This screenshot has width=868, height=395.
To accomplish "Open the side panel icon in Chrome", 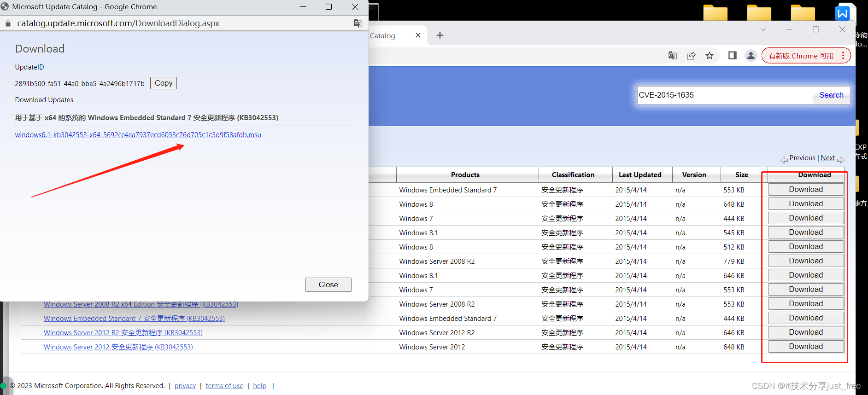I will [732, 56].
